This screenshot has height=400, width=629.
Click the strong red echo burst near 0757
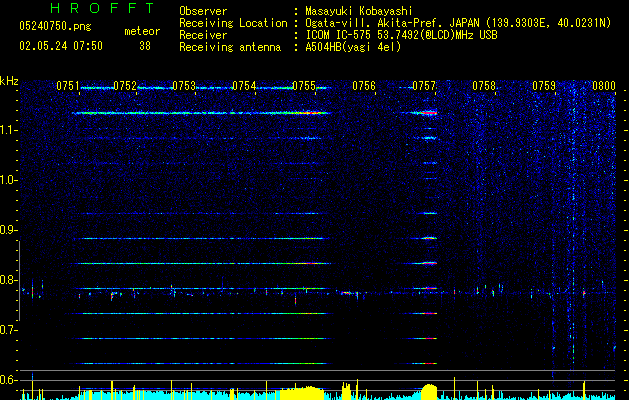click(x=430, y=113)
